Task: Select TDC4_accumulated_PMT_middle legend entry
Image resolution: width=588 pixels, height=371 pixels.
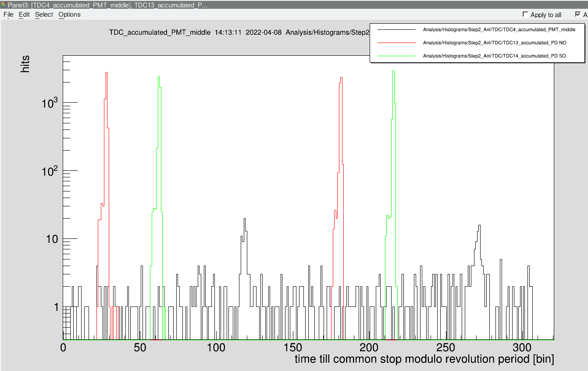Action: [x=499, y=29]
